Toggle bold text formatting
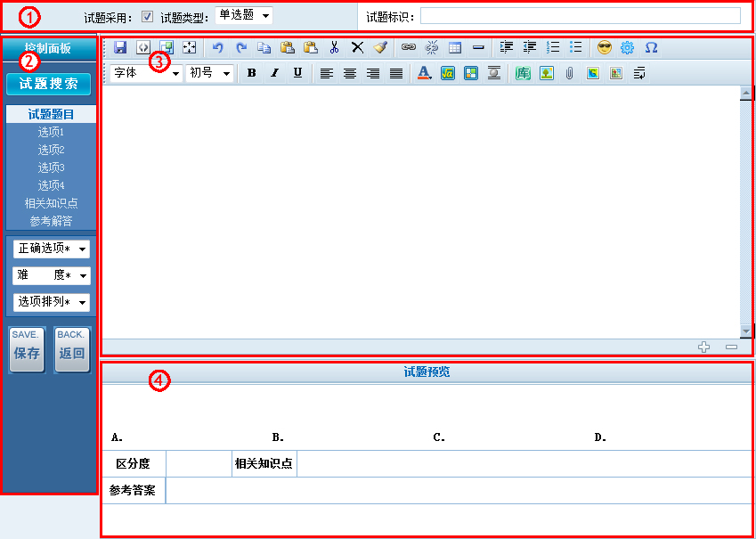Screen dimensions: 756x539 251,73
